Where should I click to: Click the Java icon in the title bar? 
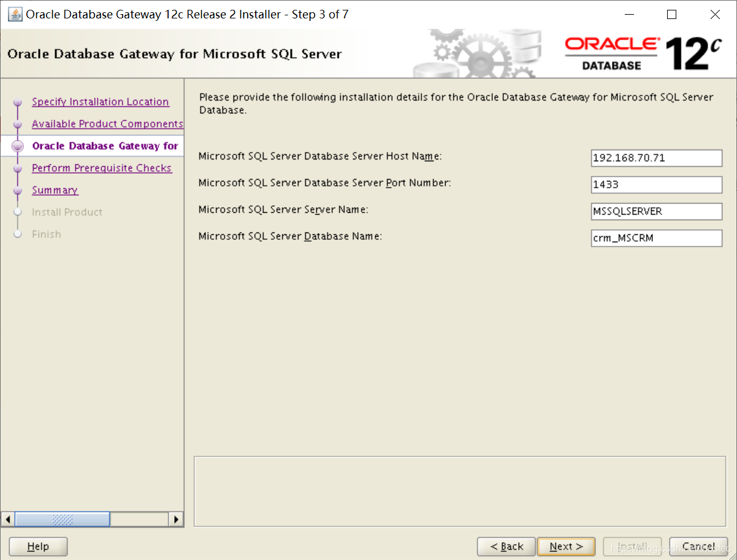[x=15, y=14]
